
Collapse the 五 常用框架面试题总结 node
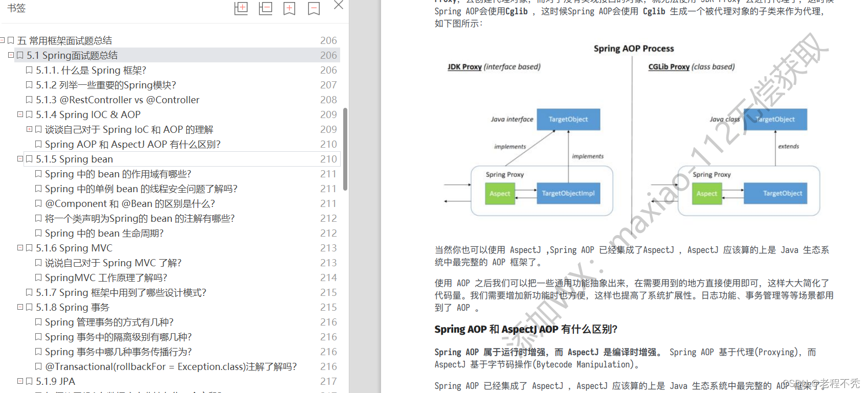[3, 40]
